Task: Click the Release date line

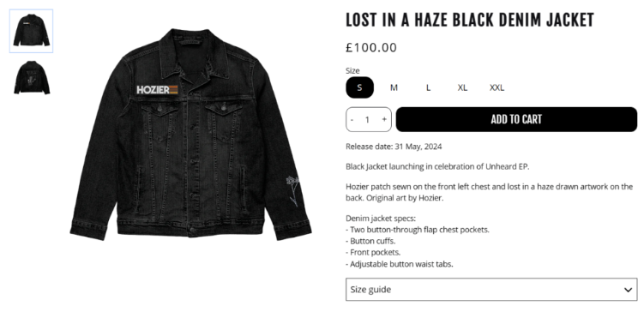Action: [394, 147]
